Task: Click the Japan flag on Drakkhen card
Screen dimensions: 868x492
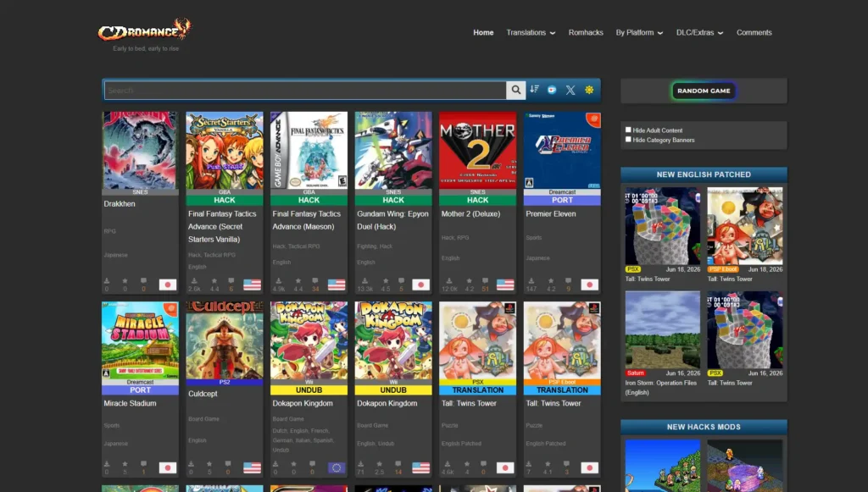Action: pos(168,285)
